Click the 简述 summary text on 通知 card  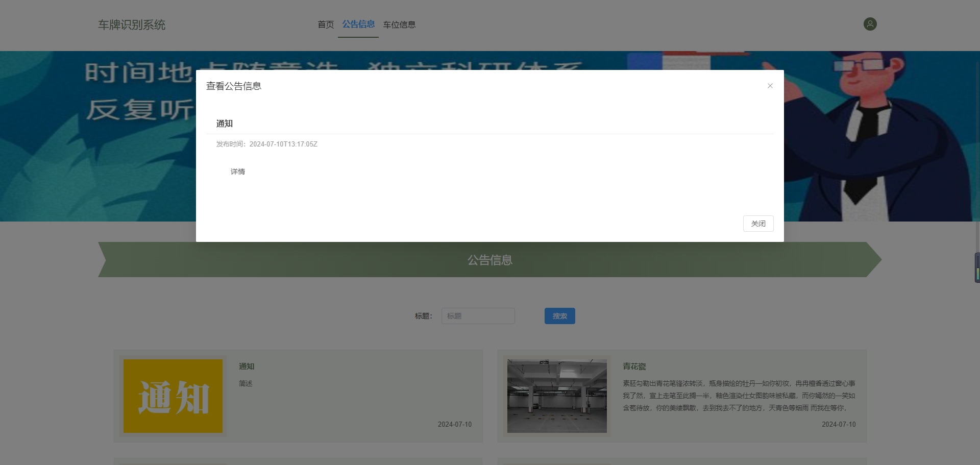(246, 383)
